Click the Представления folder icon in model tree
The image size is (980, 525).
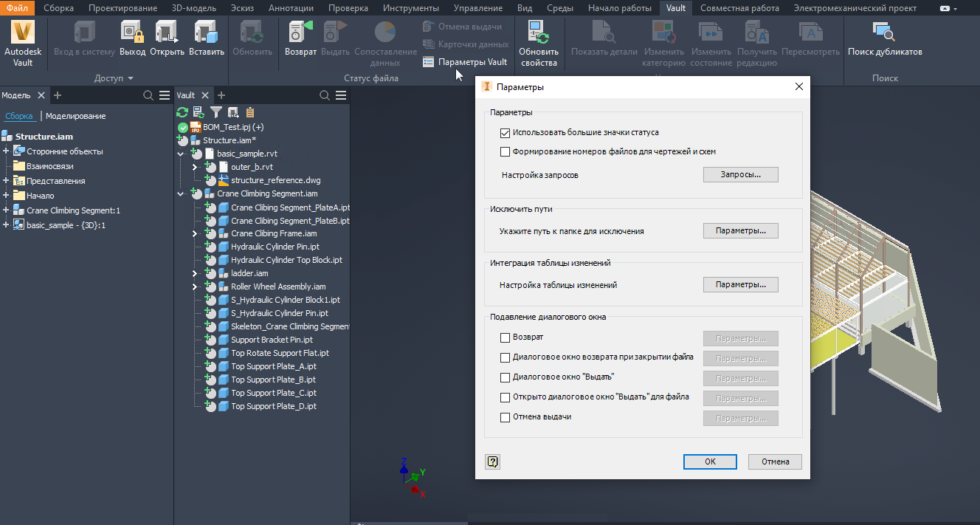(19, 181)
